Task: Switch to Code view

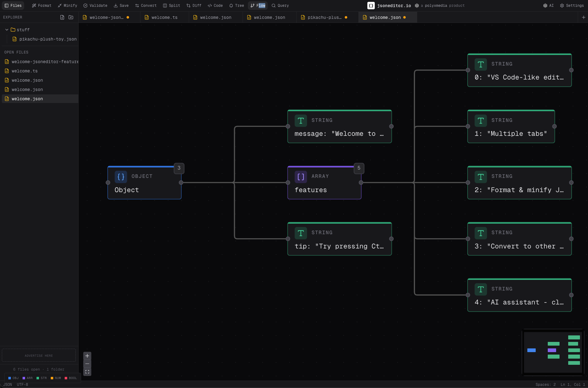Action: (215, 5)
